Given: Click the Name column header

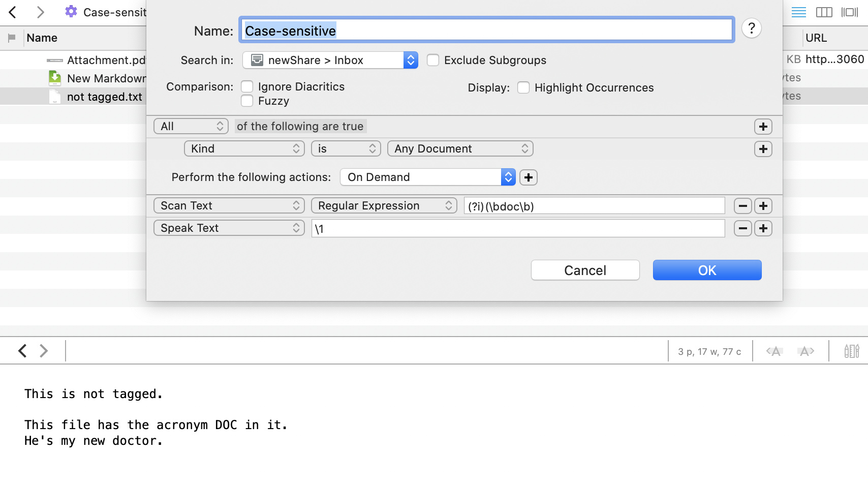Looking at the screenshot, I should 42,38.
